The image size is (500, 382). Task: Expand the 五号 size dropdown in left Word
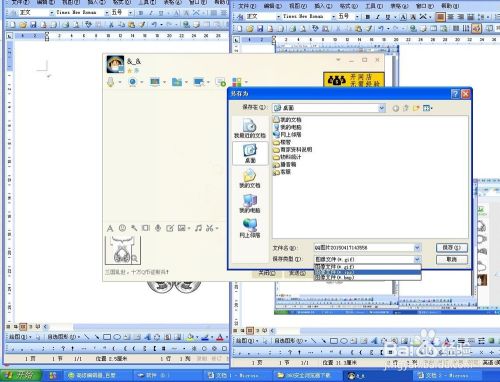tap(130, 13)
